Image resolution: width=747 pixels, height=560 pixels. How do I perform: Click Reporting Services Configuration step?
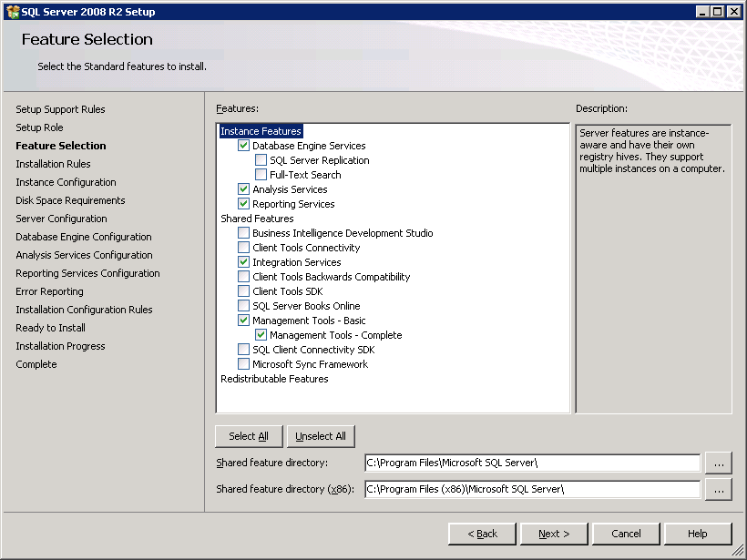pos(87,273)
